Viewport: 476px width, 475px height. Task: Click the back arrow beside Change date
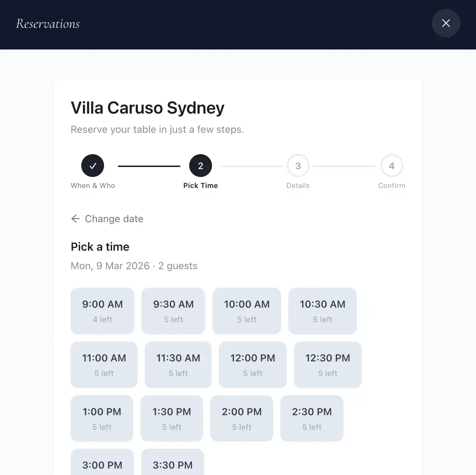tap(75, 219)
